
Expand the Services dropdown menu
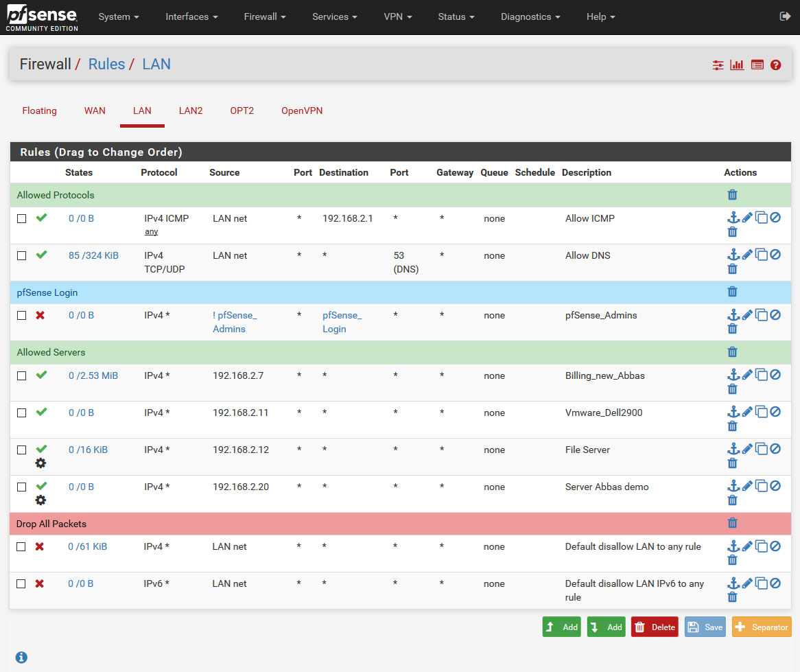(x=335, y=17)
